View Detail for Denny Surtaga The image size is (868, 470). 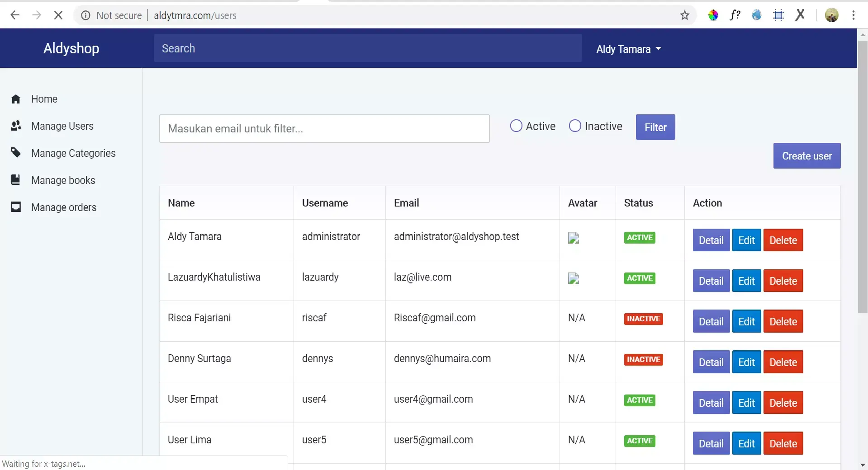(711, 362)
